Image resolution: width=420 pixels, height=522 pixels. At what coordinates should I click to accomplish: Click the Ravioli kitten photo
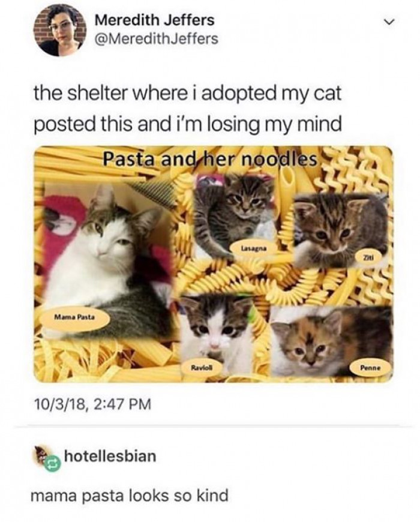[x=217, y=334]
